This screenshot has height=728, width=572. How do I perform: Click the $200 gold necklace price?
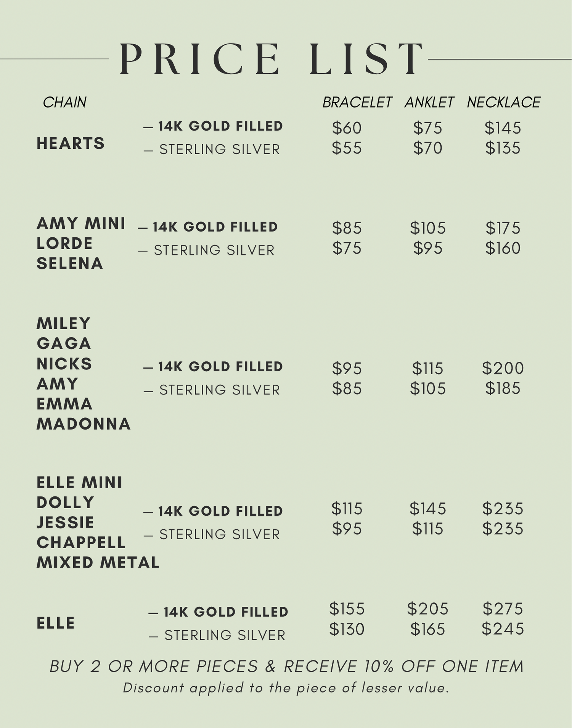pyautogui.click(x=503, y=368)
